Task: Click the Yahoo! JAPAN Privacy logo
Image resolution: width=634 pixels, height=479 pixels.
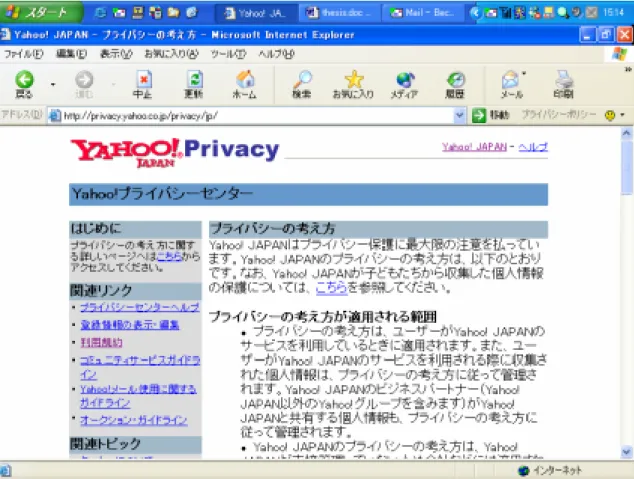Action: point(175,153)
